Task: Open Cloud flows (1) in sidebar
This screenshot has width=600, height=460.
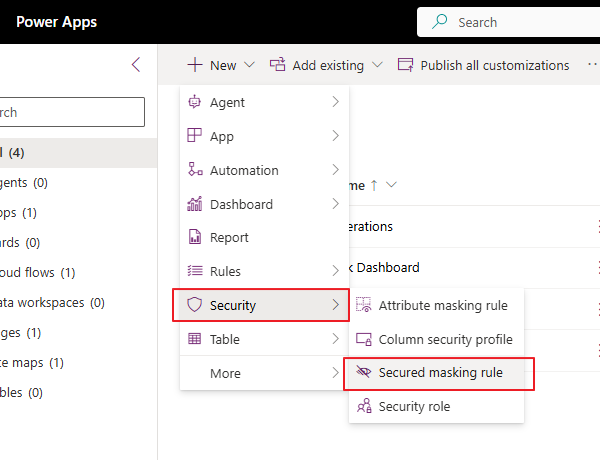Action: [x=78, y=272]
